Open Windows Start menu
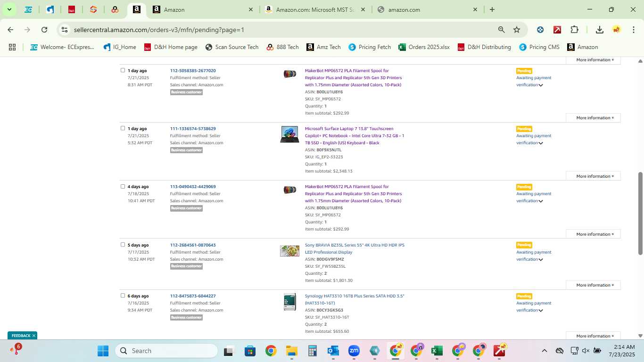The image size is (644, 362). click(103, 351)
